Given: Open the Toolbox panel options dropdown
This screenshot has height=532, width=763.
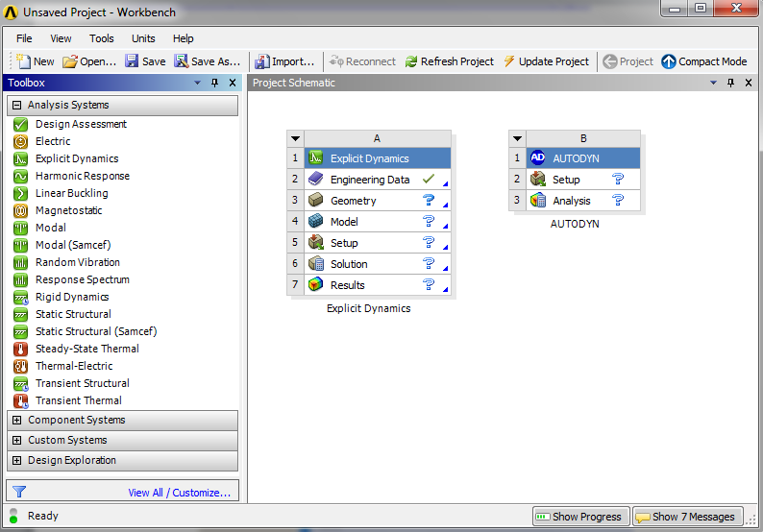Looking at the screenshot, I should [x=197, y=83].
